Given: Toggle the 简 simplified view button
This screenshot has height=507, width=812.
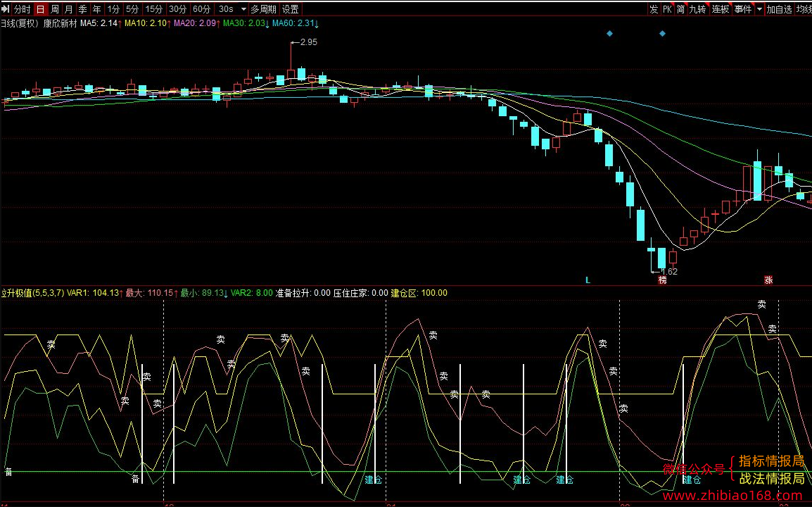Looking at the screenshot, I should pos(680,9).
